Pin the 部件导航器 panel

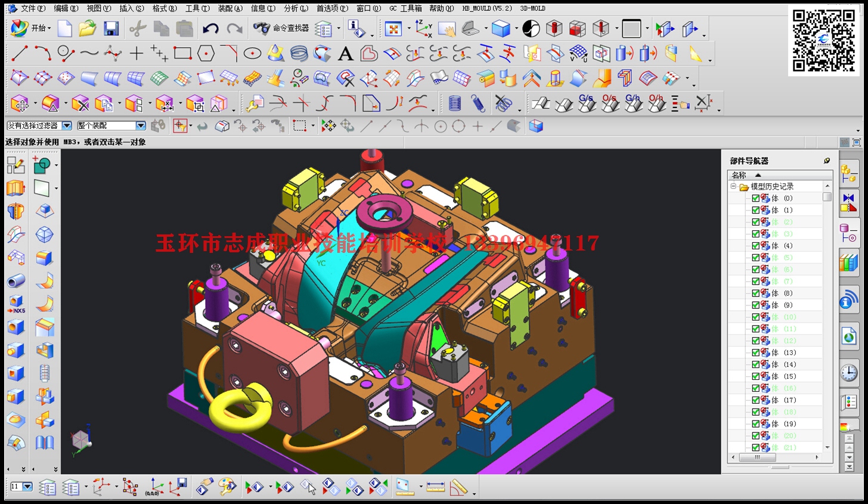(827, 160)
